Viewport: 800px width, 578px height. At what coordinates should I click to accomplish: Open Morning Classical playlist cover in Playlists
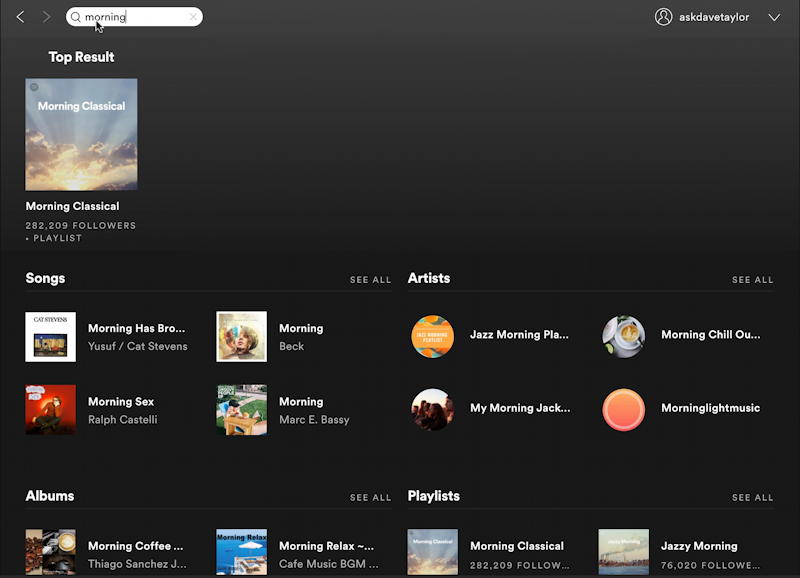433,552
